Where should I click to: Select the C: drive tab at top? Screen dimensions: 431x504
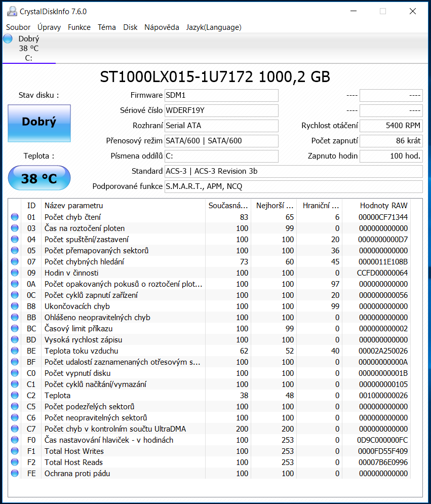tap(28, 48)
